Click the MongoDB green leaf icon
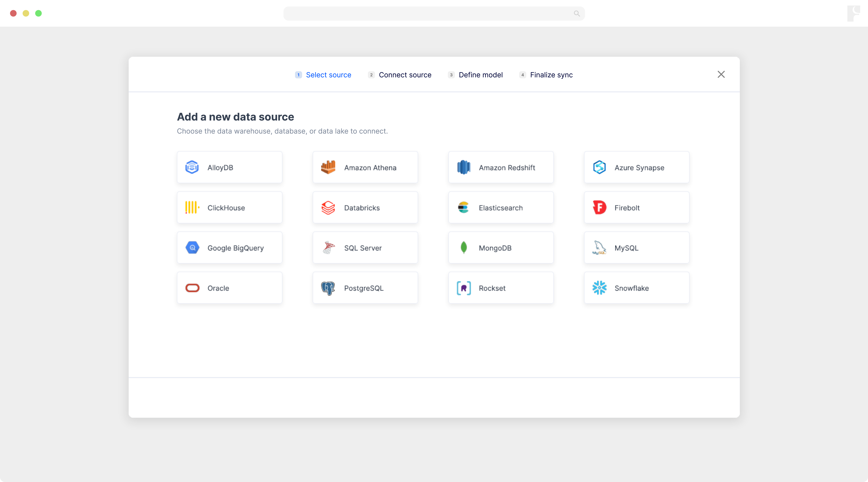This screenshot has width=868, height=482. tap(464, 247)
